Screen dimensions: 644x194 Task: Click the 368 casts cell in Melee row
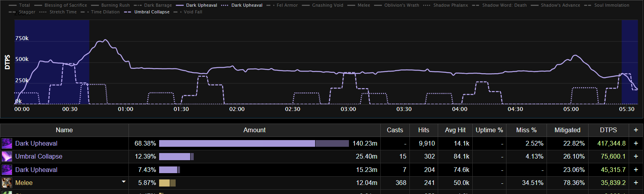(400, 183)
